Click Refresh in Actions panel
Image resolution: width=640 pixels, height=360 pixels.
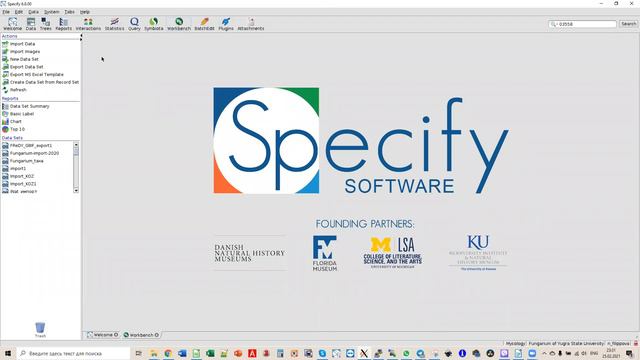click(x=15, y=90)
